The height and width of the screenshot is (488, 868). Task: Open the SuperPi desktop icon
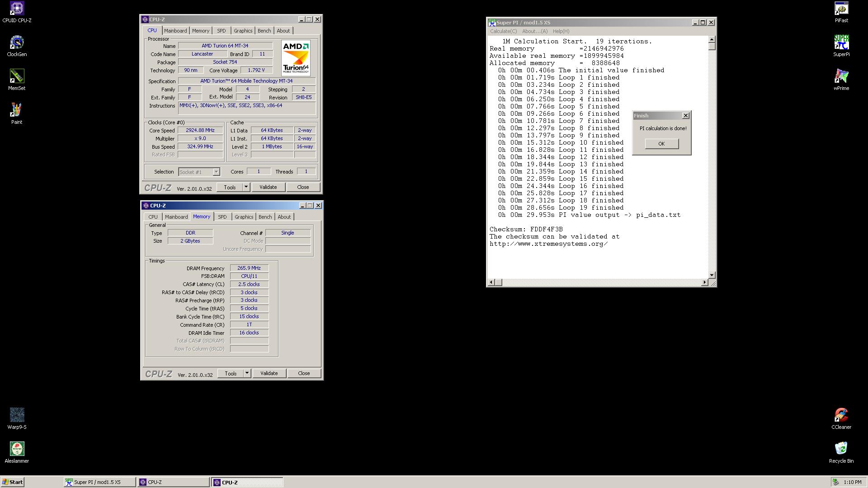[841, 46]
